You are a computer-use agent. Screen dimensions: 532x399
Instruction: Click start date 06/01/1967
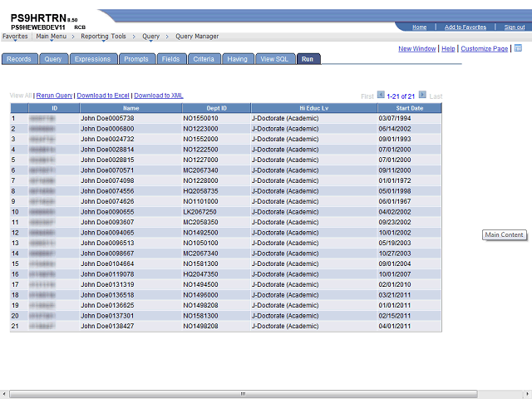coord(395,201)
